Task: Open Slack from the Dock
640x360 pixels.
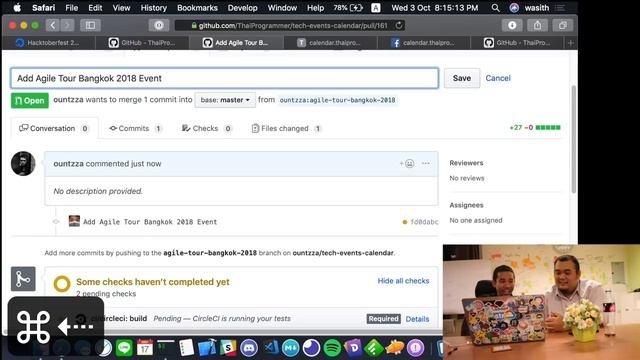Action: [x=228, y=348]
